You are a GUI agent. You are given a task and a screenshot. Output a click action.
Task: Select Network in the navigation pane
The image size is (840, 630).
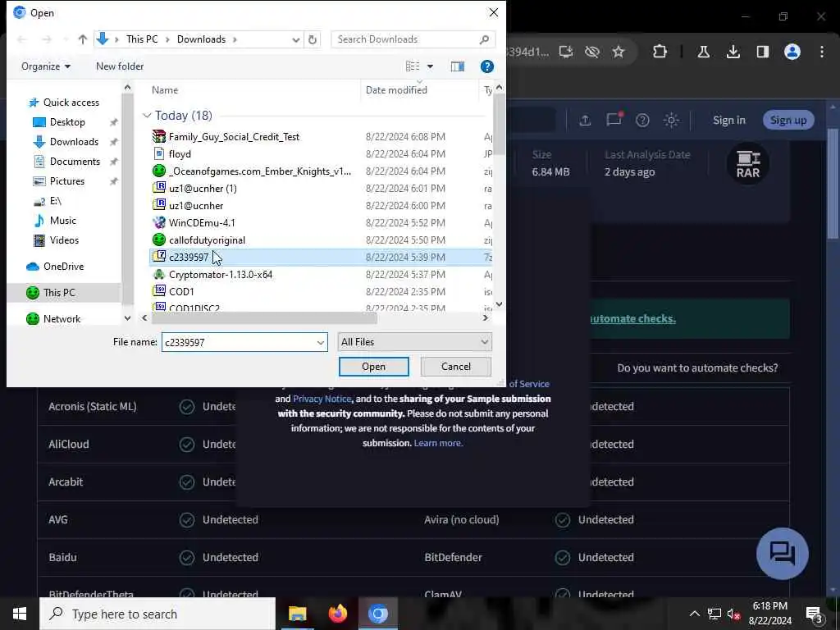(62, 319)
